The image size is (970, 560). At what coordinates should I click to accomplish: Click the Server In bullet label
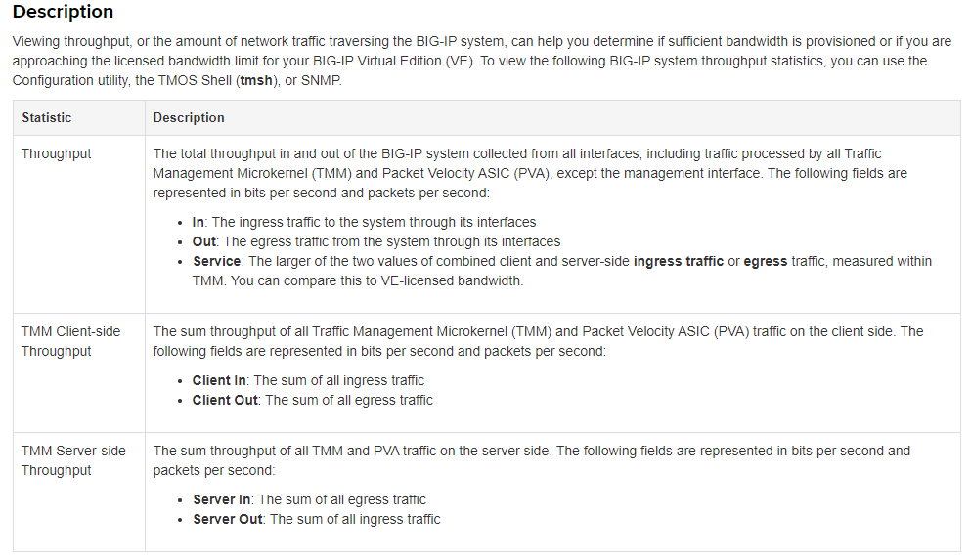click(x=220, y=499)
